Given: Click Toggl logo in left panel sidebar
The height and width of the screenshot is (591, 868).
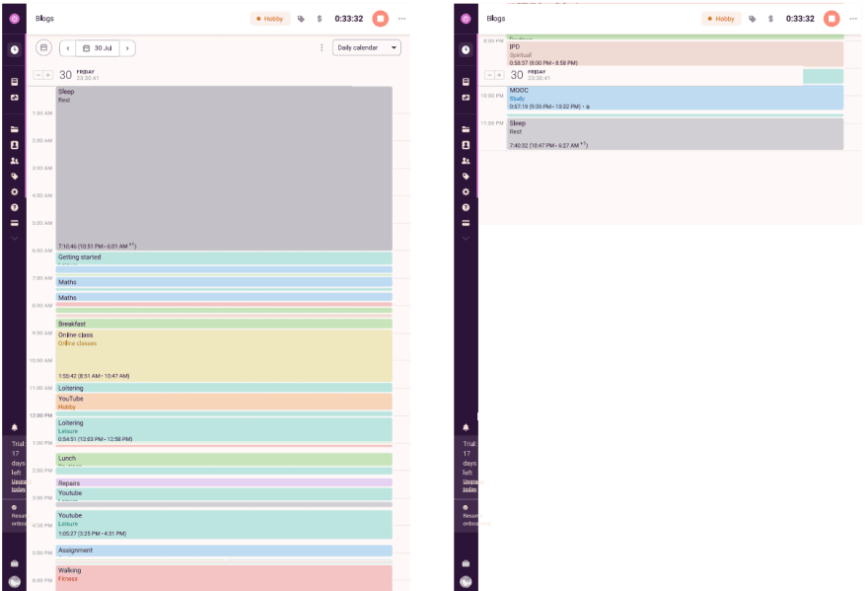Looking at the screenshot, I should (15, 19).
